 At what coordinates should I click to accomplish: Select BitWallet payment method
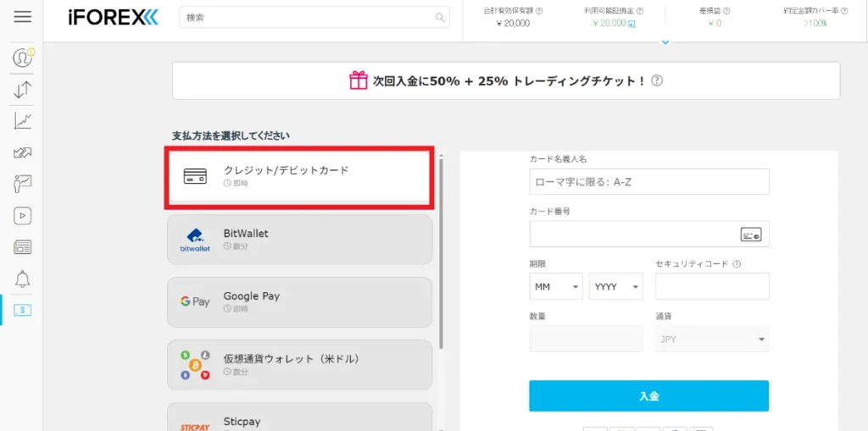pyautogui.click(x=299, y=240)
